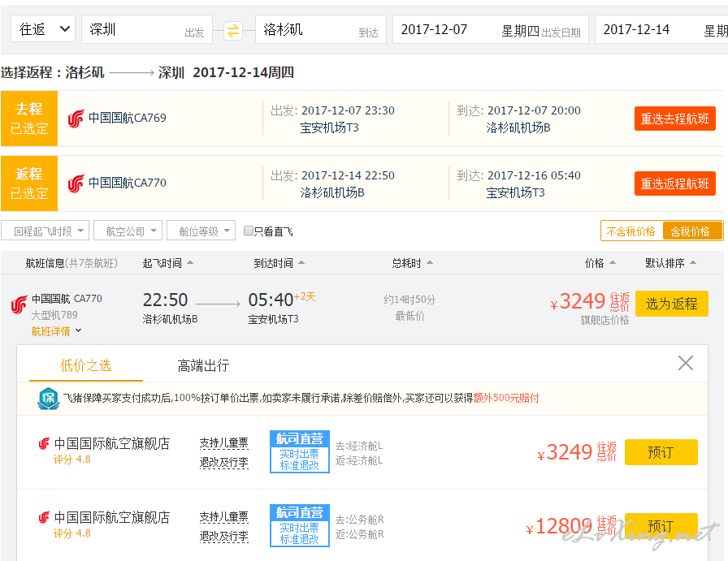Viewport: 728px width, 561px height.
Task: Expand 航班详情 for CA770
Action: tap(56, 331)
